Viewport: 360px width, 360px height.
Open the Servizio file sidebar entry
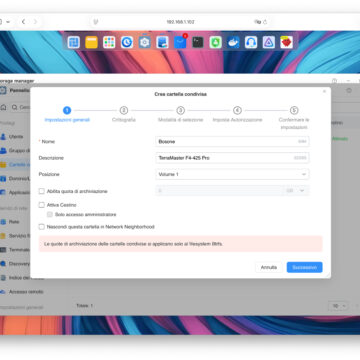coord(15,236)
